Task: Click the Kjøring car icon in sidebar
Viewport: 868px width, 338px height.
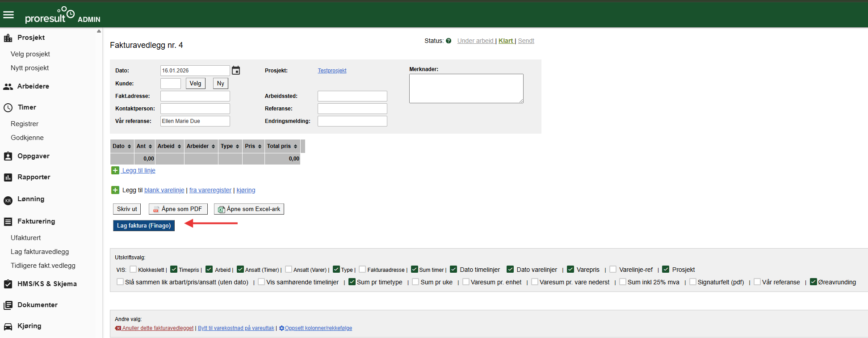Action: click(x=8, y=326)
